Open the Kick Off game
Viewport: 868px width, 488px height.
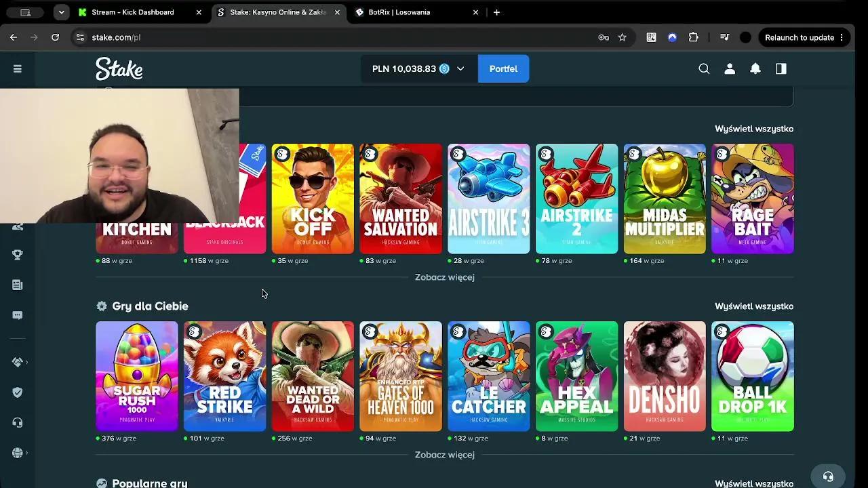pos(313,199)
